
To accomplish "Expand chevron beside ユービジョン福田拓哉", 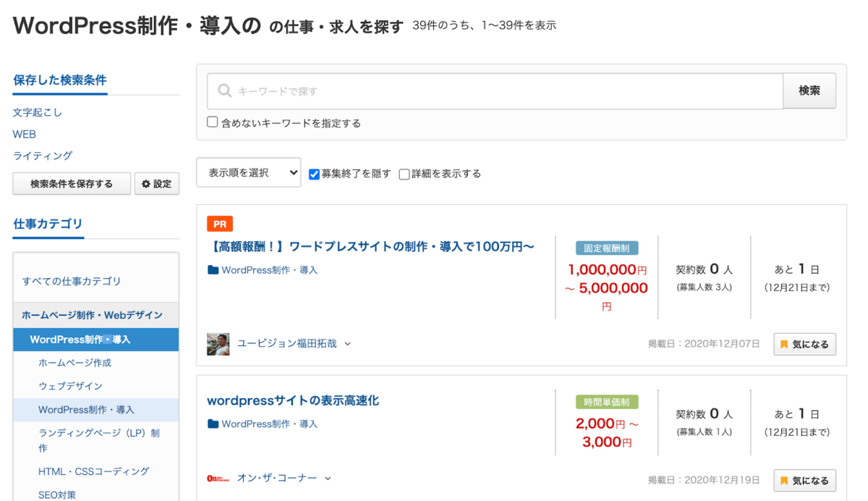I will tap(348, 344).
